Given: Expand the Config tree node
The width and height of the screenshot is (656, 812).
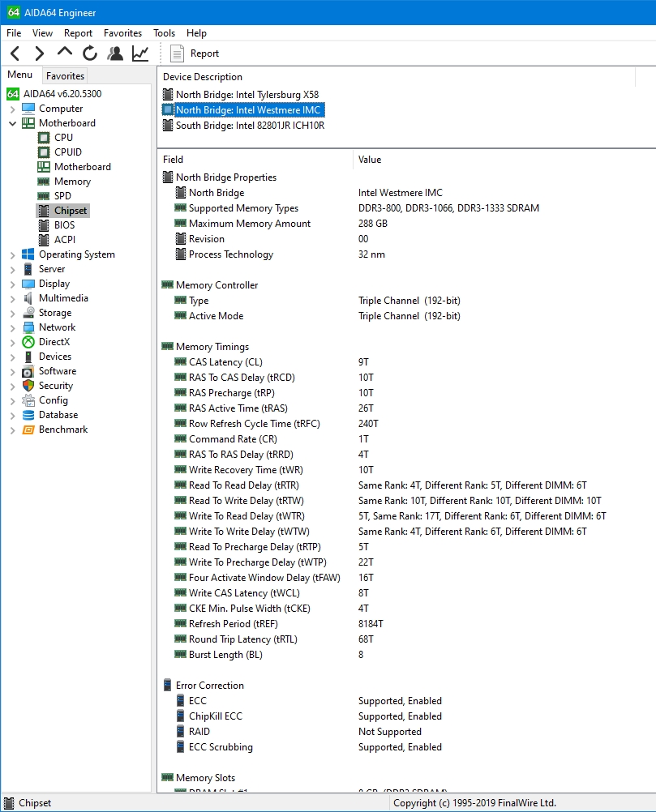Looking at the screenshot, I should pyautogui.click(x=12, y=401).
